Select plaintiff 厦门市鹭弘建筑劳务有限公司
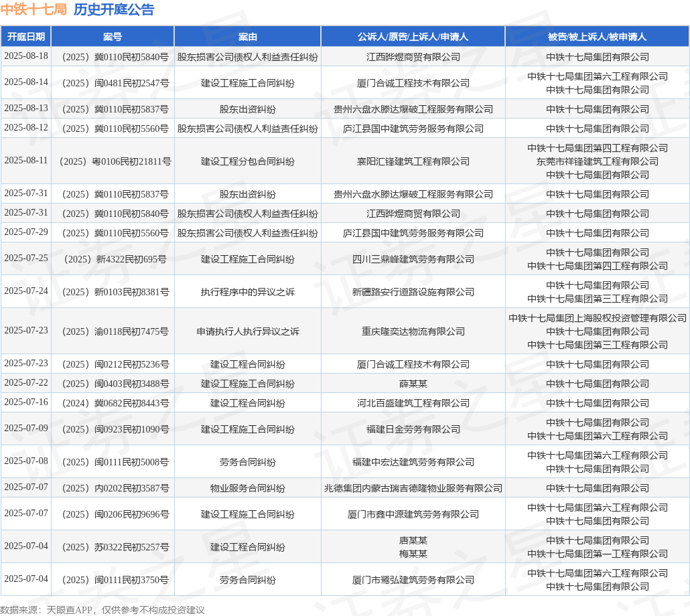This screenshot has width=690, height=616. 413,581
